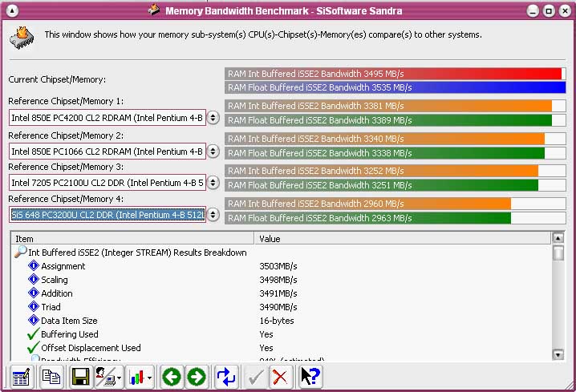Open the dropdown arrow beside the user options icon
This screenshot has width=576, height=392.
(119, 378)
